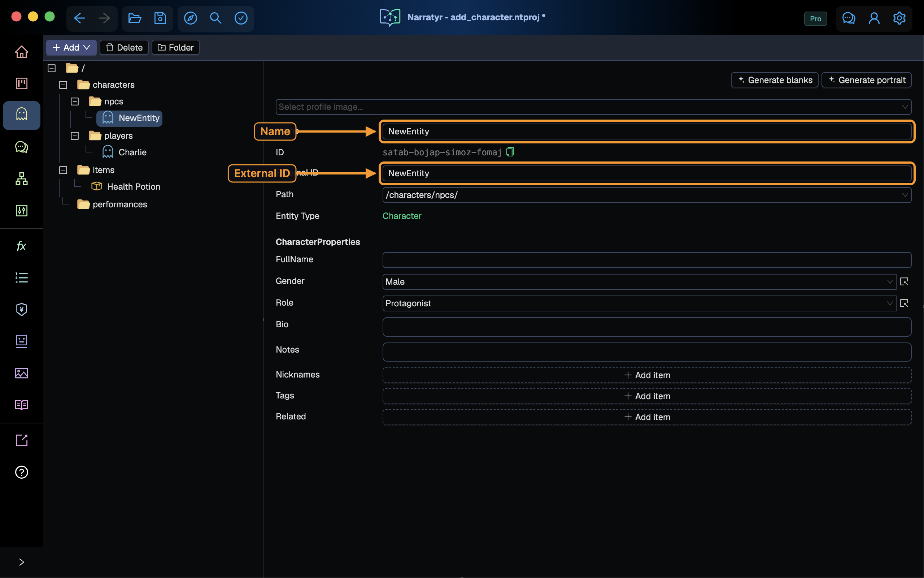Add item to Tags
The width and height of the screenshot is (924, 578).
[x=647, y=396]
